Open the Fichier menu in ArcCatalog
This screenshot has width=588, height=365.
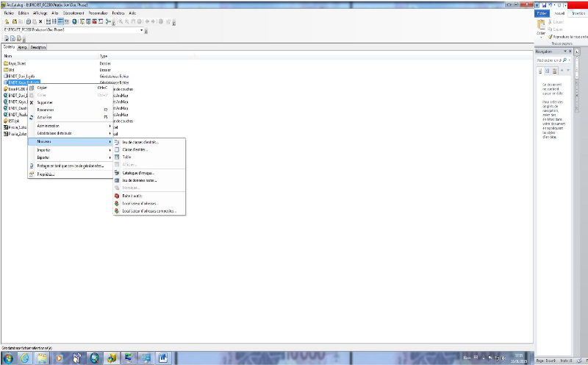pyautogui.click(x=9, y=13)
